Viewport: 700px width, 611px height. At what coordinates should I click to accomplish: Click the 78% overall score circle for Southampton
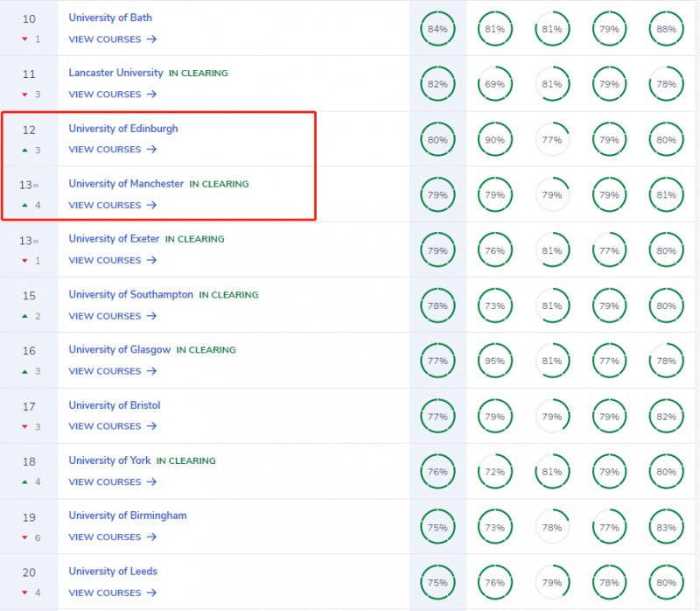pos(437,306)
